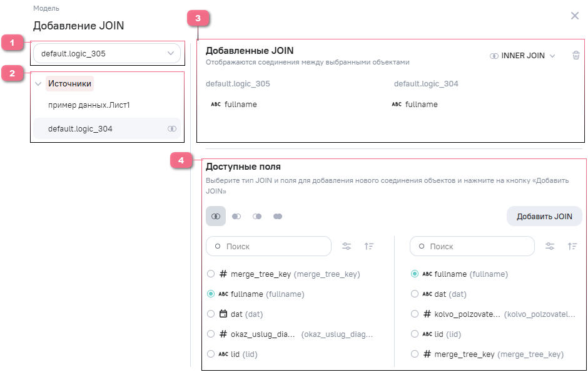Select the left join type icon

click(x=236, y=216)
